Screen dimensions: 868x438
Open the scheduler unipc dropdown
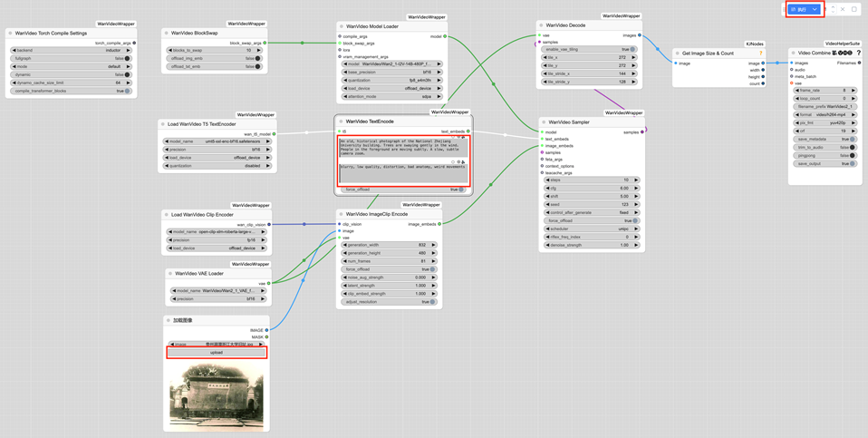[x=592, y=229]
